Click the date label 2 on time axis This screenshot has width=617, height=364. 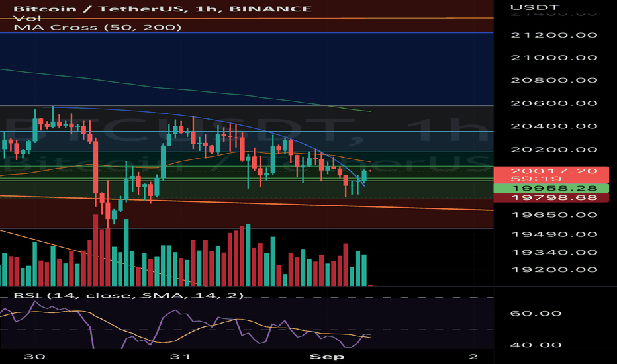point(473,357)
